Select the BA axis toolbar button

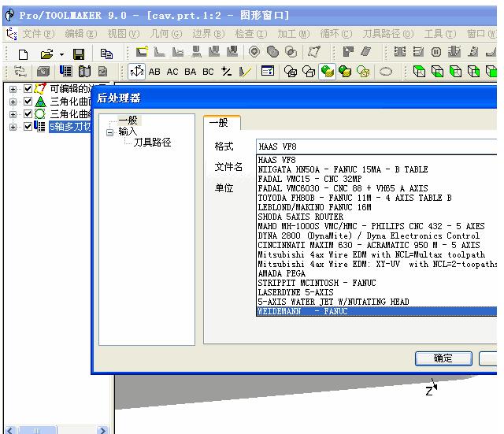click(191, 72)
